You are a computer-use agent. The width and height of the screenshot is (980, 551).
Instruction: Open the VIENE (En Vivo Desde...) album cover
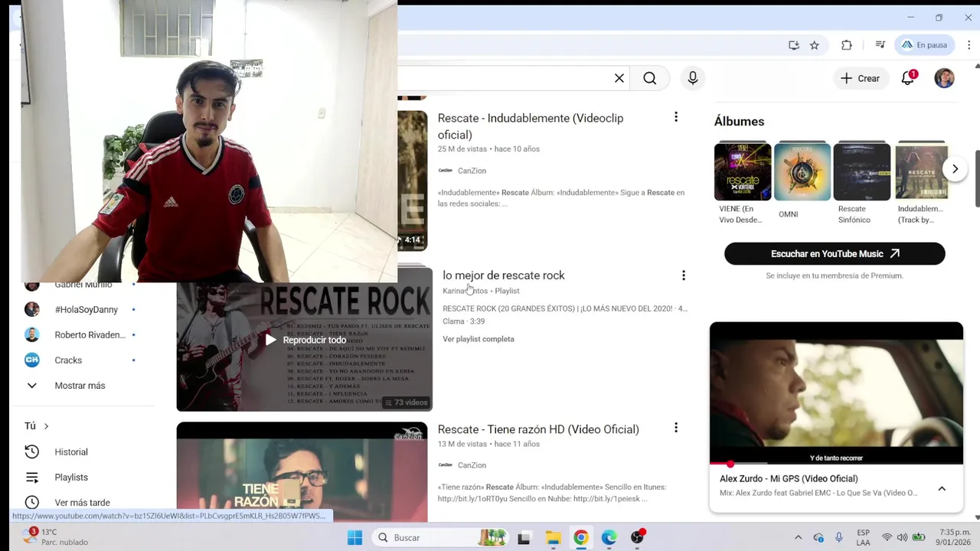pos(743,171)
